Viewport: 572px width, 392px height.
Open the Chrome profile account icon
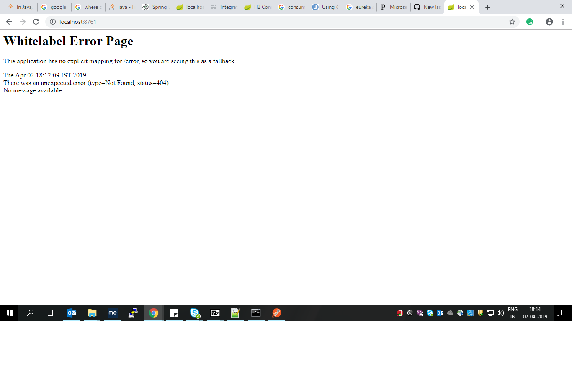click(x=549, y=22)
